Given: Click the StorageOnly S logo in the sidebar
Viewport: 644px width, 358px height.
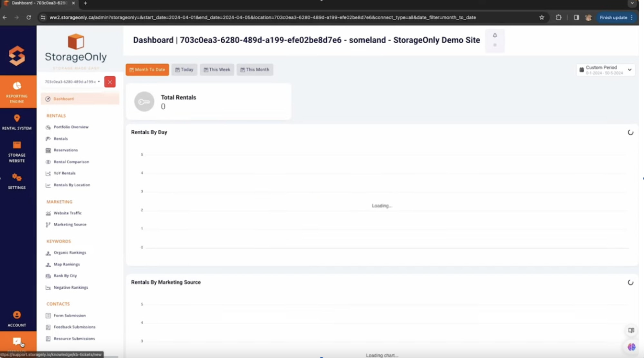Looking at the screenshot, I should pyautogui.click(x=17, y=55).
